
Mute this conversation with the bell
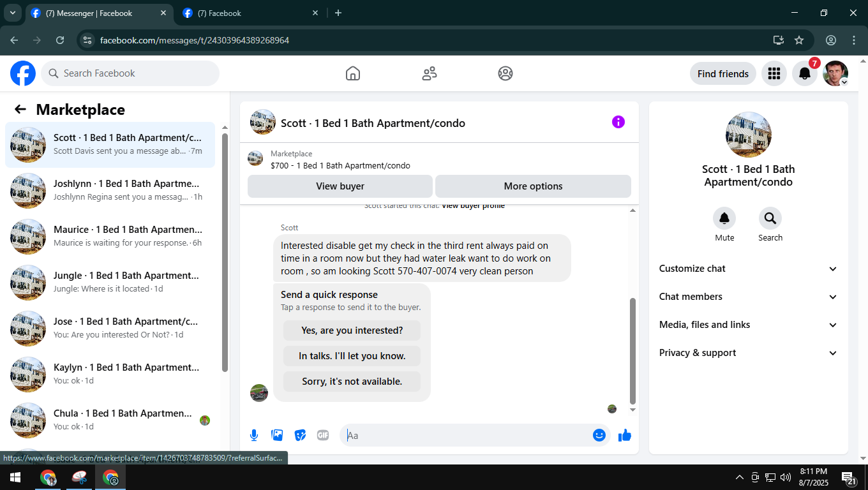point(724,218)
